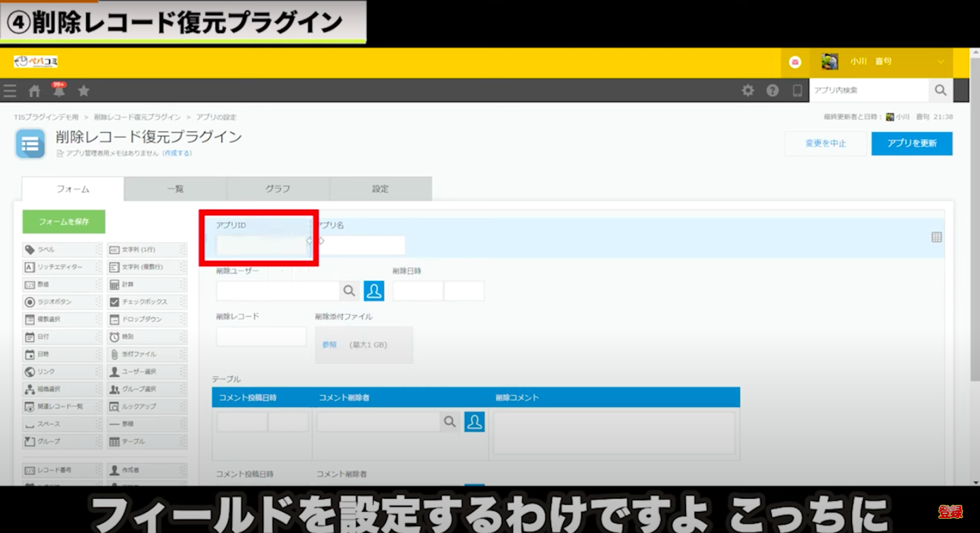Click user picker icon beside 削除ユーザー field
Image resolution: width=980 pixels, height=533 pixels.
[x=374, y=291]
